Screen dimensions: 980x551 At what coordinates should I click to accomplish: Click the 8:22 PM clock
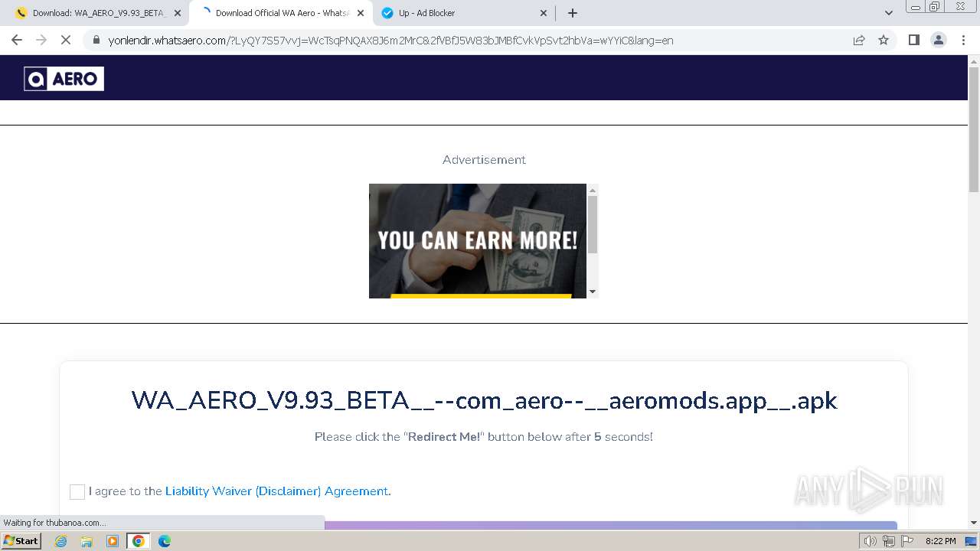tap(941, 541)
